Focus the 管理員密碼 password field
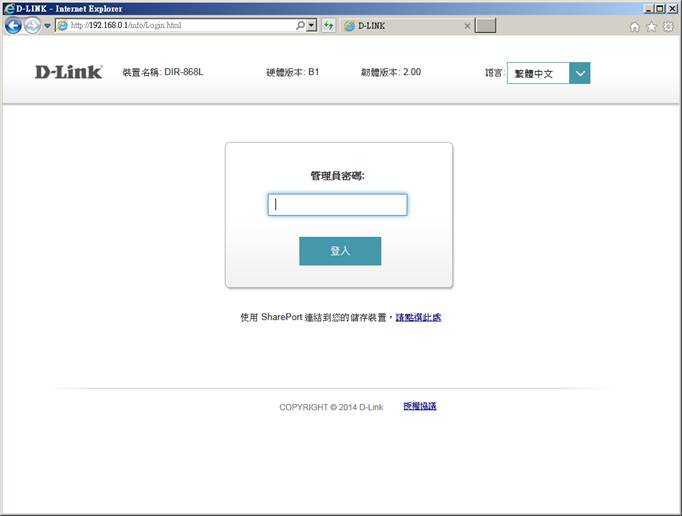This screenshot has height=516, width=682. pyautogui.click(x=337, y=205)
